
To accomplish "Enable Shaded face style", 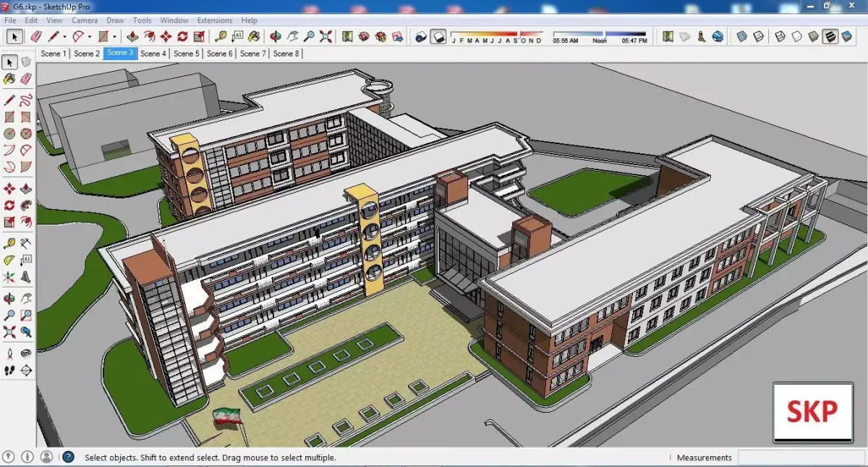I will (813, 36).
